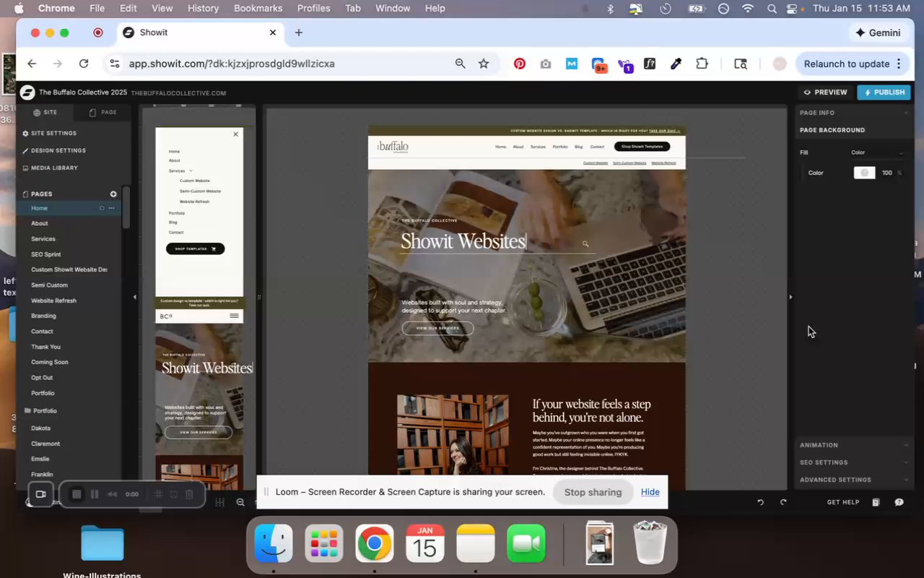Viewport: 924px width, 578px height.
Task: Activate the eyedropper color picker extension
Action: click(x=676, y=64)
